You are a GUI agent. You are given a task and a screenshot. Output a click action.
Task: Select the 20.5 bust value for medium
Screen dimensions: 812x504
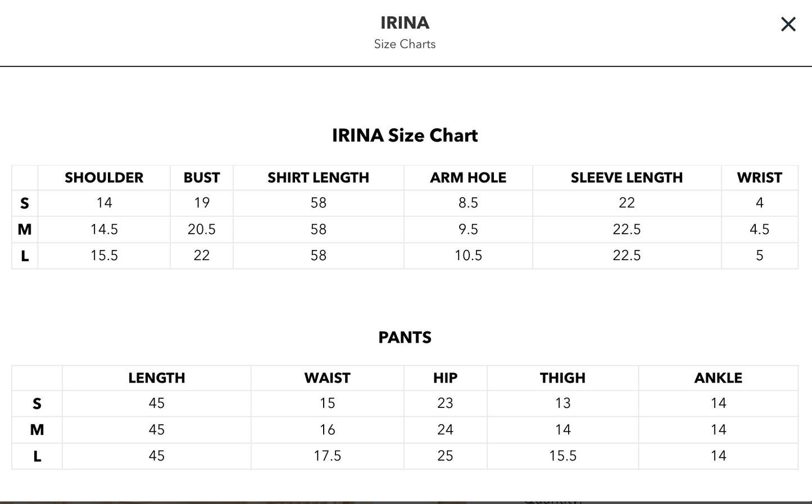202,229
